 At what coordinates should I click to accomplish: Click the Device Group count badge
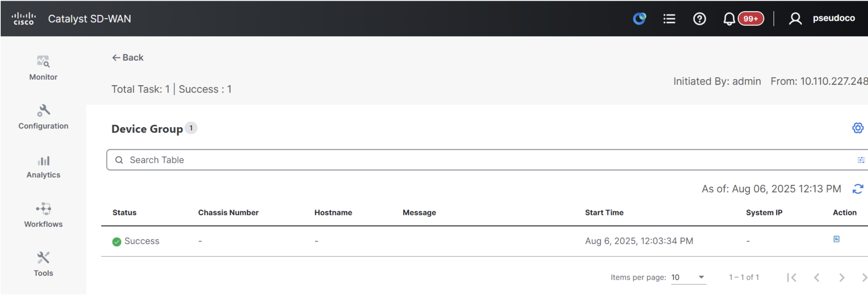click(x=191, y=128)
